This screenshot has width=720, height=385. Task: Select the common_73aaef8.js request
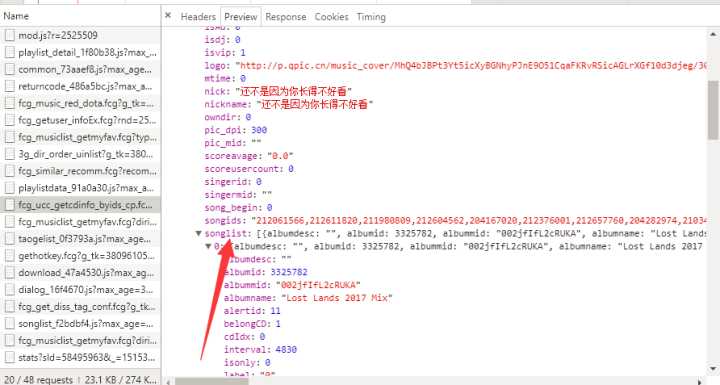[80, 69]
